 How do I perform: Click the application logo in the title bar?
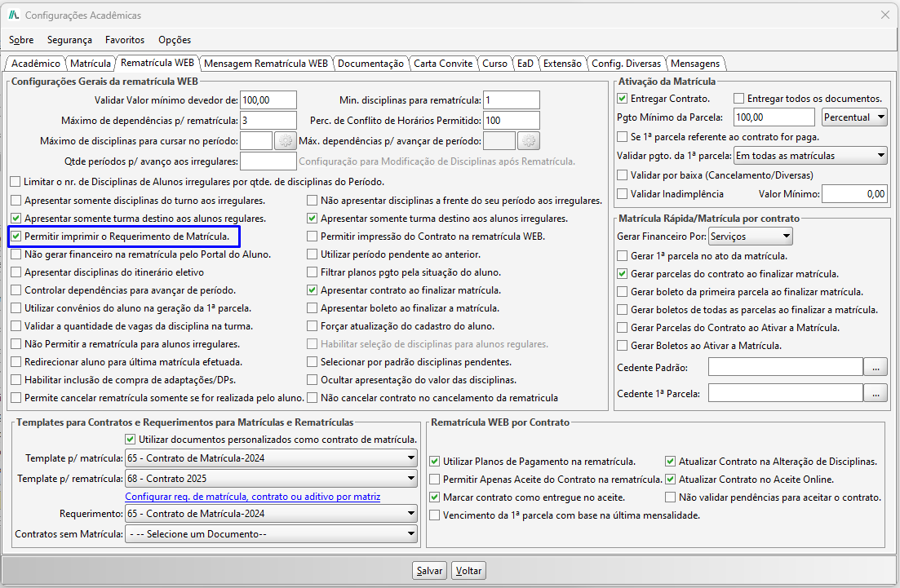click(x=14, y=15)
